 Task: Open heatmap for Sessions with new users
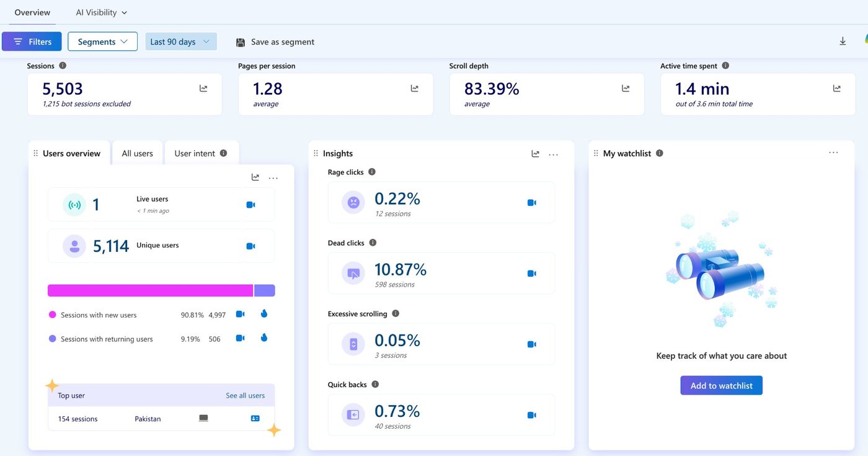(x=264, y=314)
